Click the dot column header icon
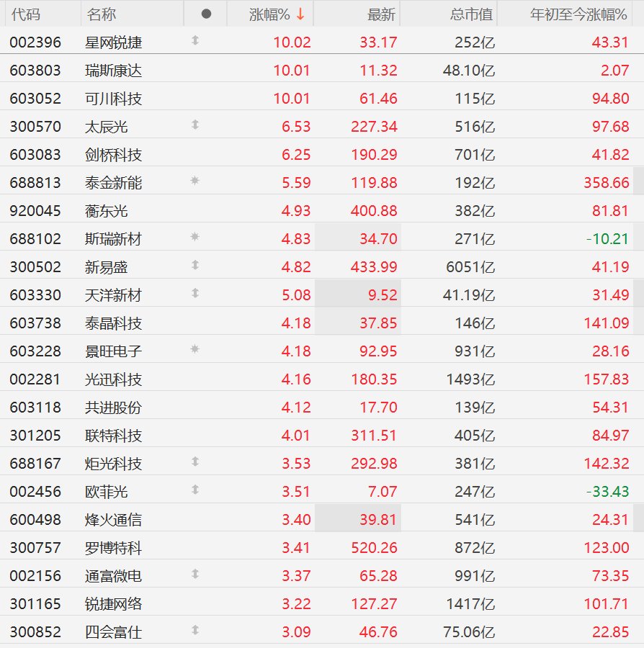The width and height of the screenshot is (644, 648). click(206, 14)
